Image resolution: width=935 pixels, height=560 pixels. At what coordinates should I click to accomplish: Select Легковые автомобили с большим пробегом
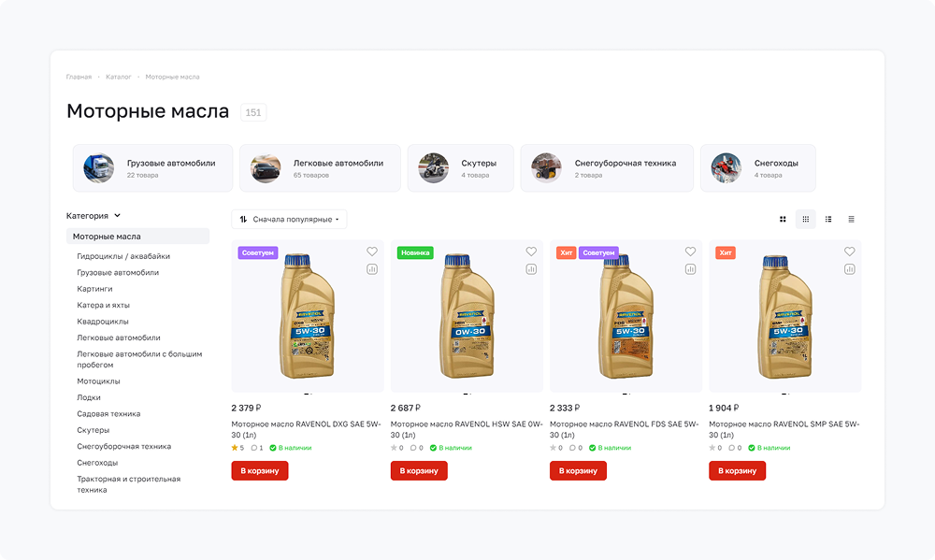(139, 360)
